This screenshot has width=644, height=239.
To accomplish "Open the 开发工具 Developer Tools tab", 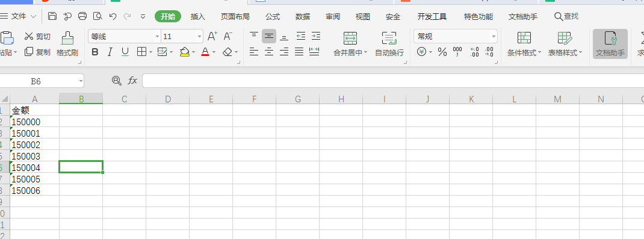I will click(432, 16).
